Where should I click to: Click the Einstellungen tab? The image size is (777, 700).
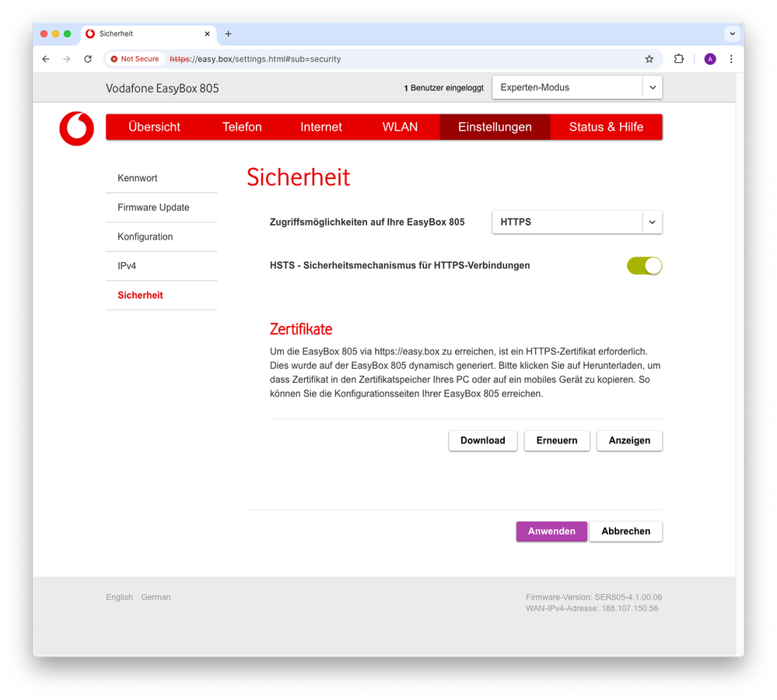coord(495,127)
